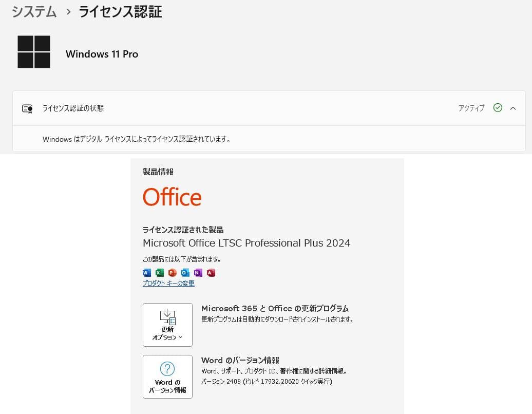Click the green active status checkmark
Screen dimensions: 532x414
tap(497, 108)
